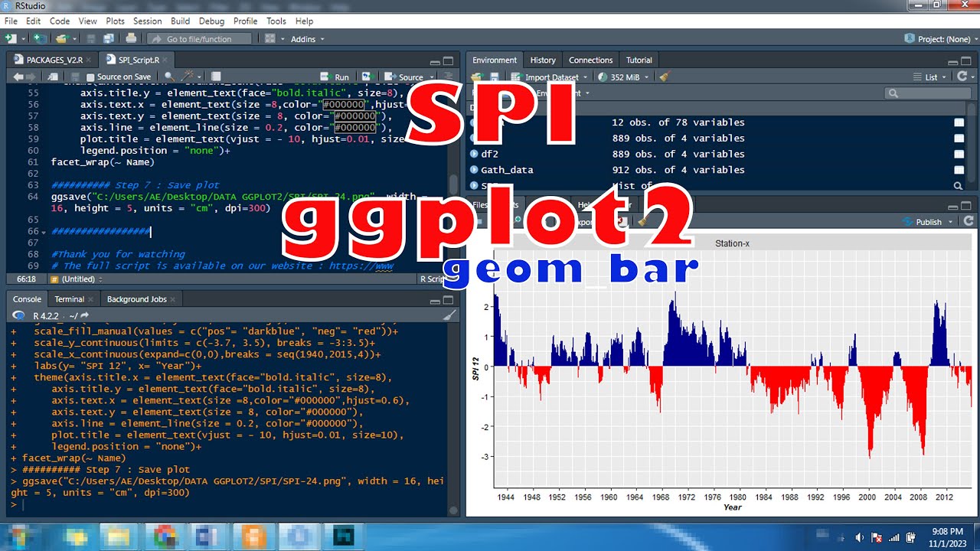Switch to the Tutorial tab
This screenshot has width=980, height=551.
click(639, 60)
